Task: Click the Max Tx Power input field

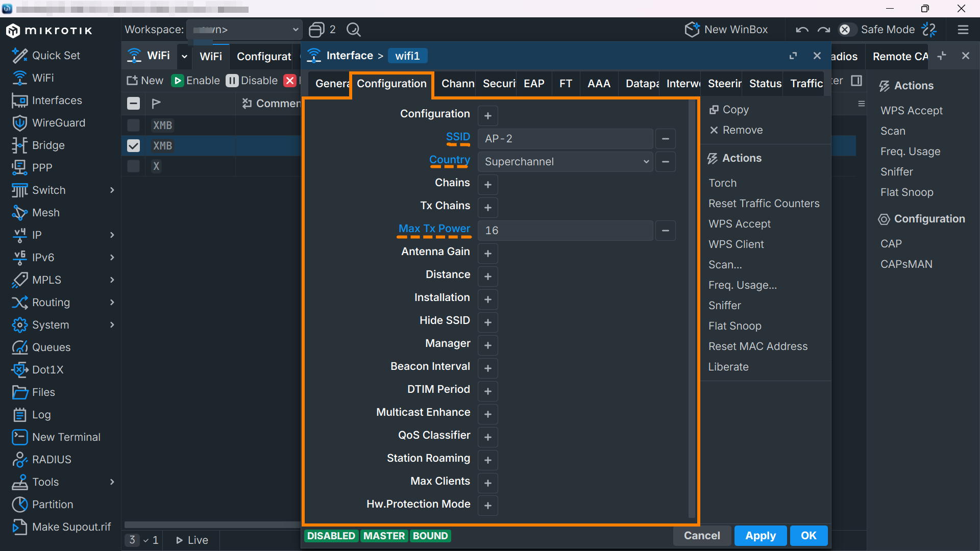Action: 566,231
